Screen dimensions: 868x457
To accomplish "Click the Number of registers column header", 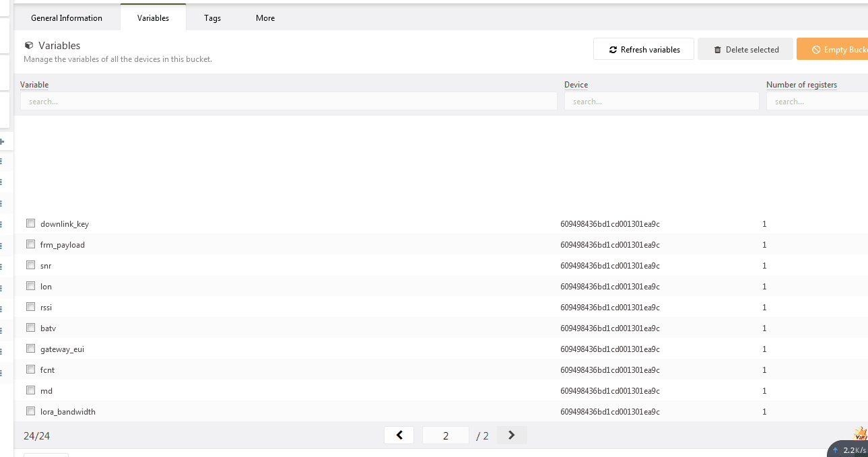I will click(x=801, y=85).
